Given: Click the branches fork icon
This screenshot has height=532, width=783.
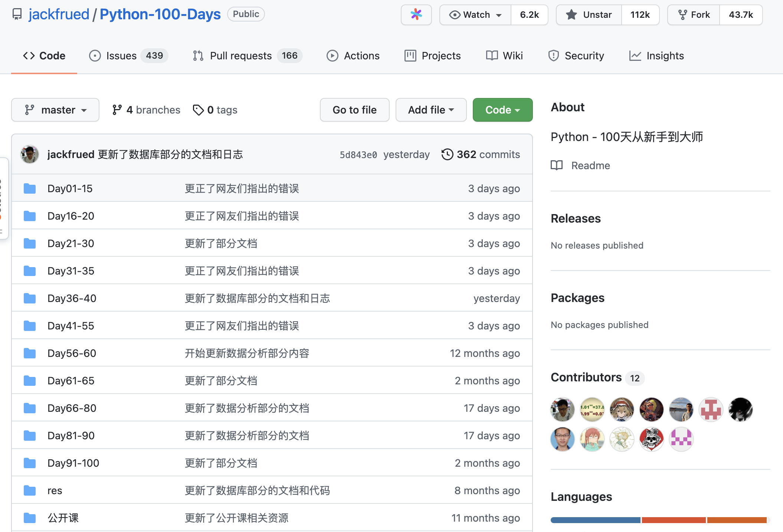Looking at the screenshot, I should [117, 110].
